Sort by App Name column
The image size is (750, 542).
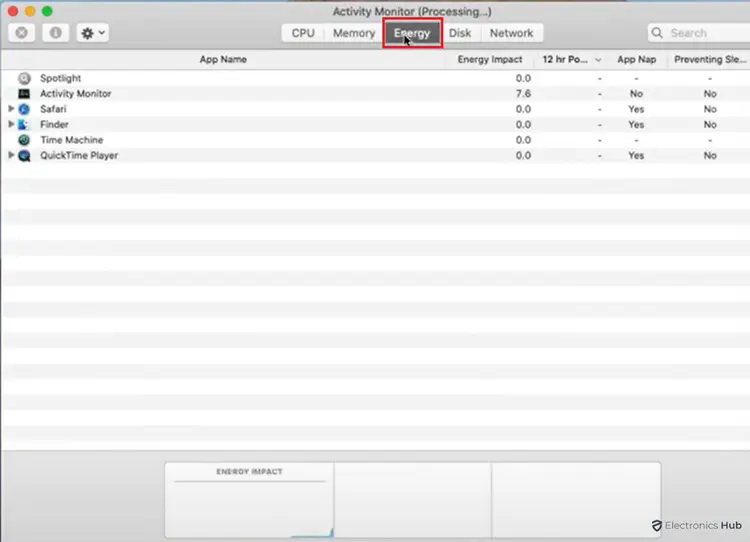tap(223, 59)
